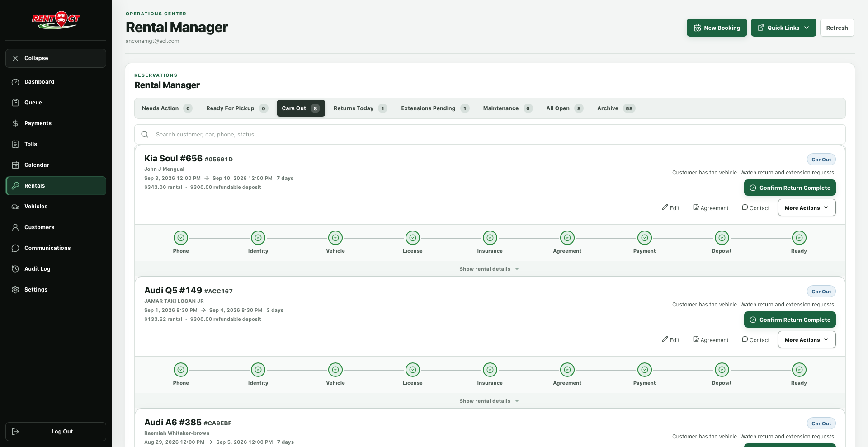Contact the Kia Soul #656 customer
The height and width of the screenshot is (447, 868).
point(756,208)
